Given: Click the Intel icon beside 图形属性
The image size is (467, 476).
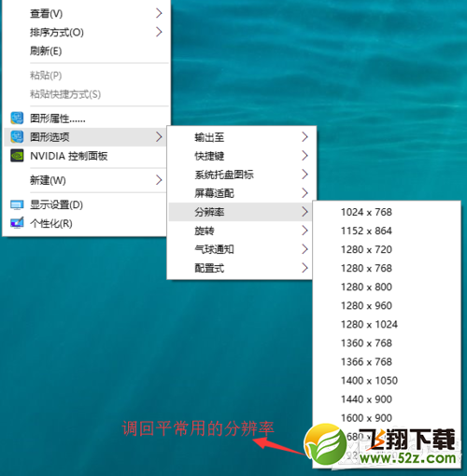Looking at the screenshot, I should point(17,119).
